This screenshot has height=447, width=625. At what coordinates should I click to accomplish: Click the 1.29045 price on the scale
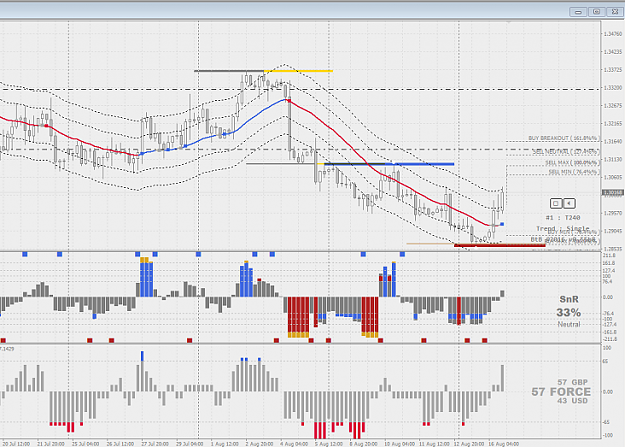(613, 231)
